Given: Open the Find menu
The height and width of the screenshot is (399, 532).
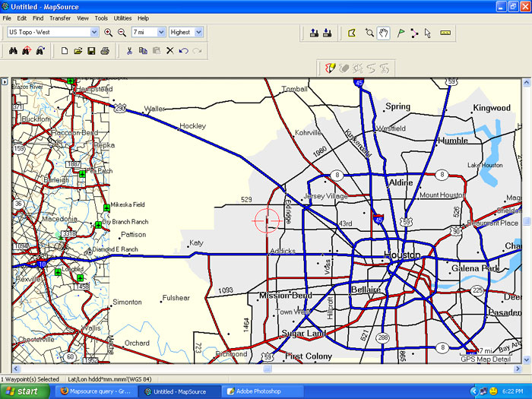Looking at the screenshot, I should [38, 18].
